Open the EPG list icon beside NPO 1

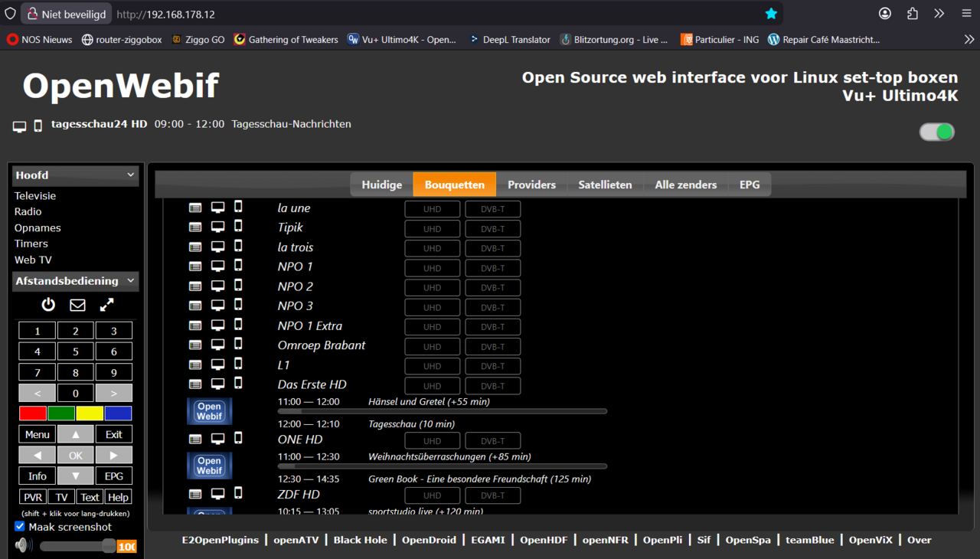click(195, 265)
